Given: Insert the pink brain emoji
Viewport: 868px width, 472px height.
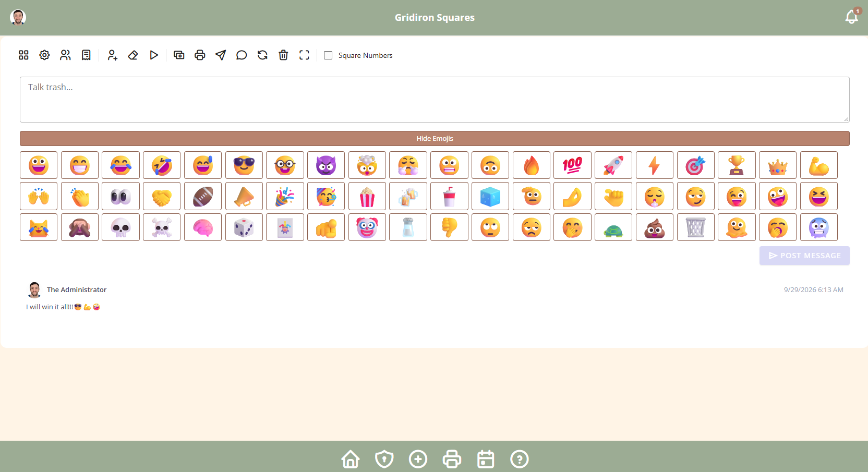Looking at the screenshot, I should click(203, 227).
